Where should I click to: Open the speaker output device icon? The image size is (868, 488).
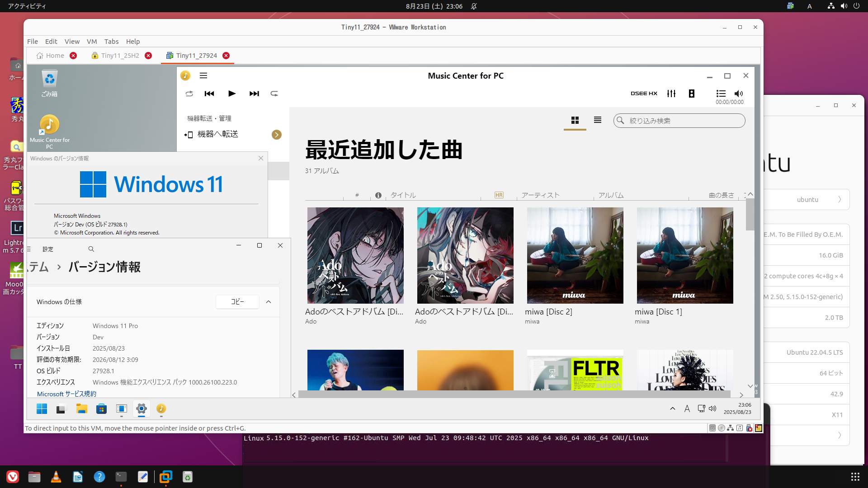(x=692, y=94)
